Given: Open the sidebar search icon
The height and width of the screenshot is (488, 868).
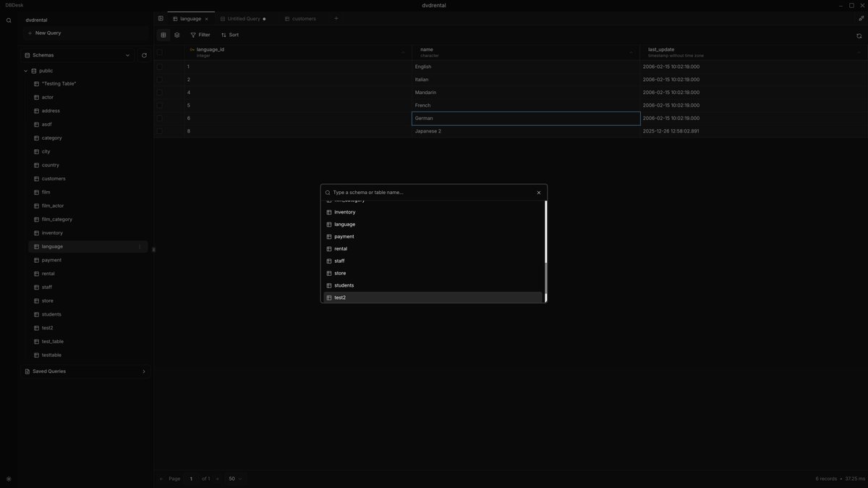Looking at the screenshot, I should [9, 20].
